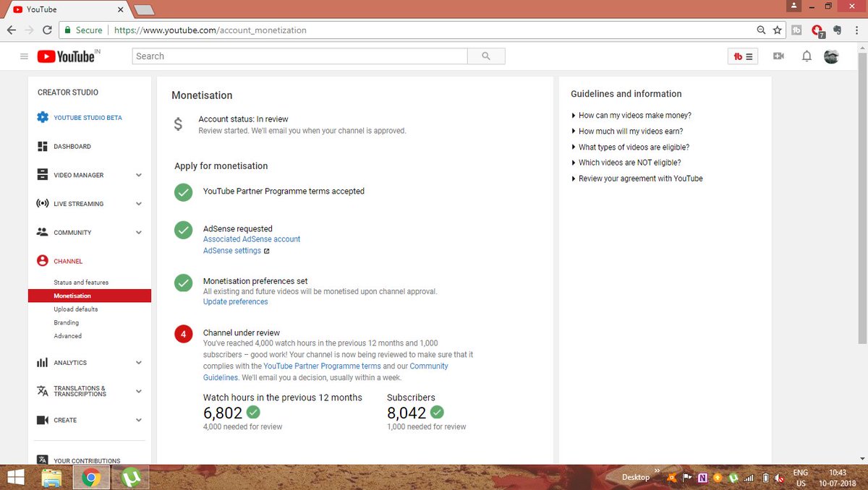Click the volume speaker tray icon
This screenshot has height=490, width=868.
pos(778,478)
